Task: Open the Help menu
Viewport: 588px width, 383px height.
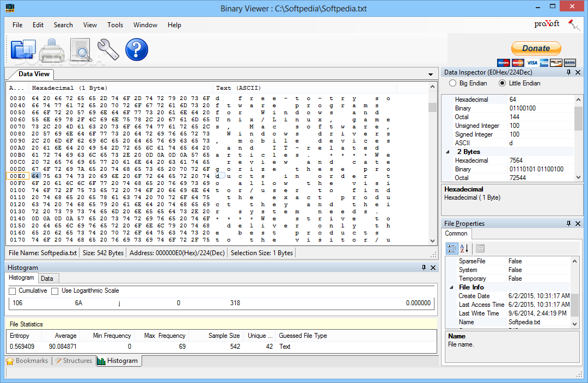Action: click(x=174, y=24)
